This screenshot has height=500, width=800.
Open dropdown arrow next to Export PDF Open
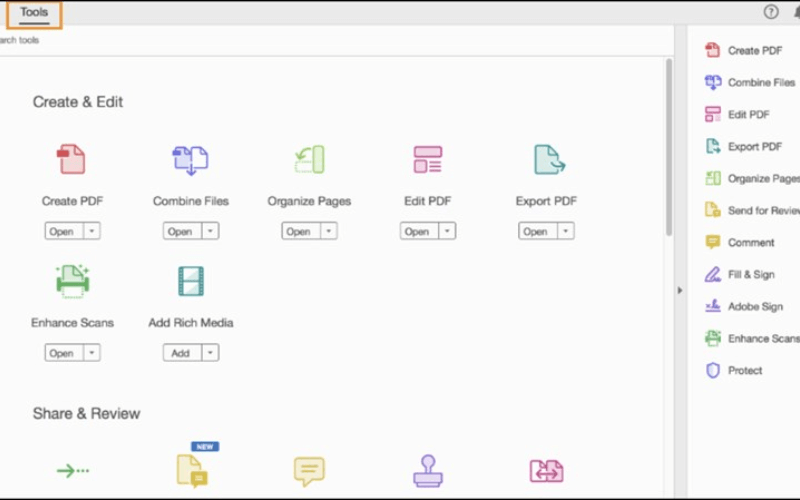[x=565, y=231]
